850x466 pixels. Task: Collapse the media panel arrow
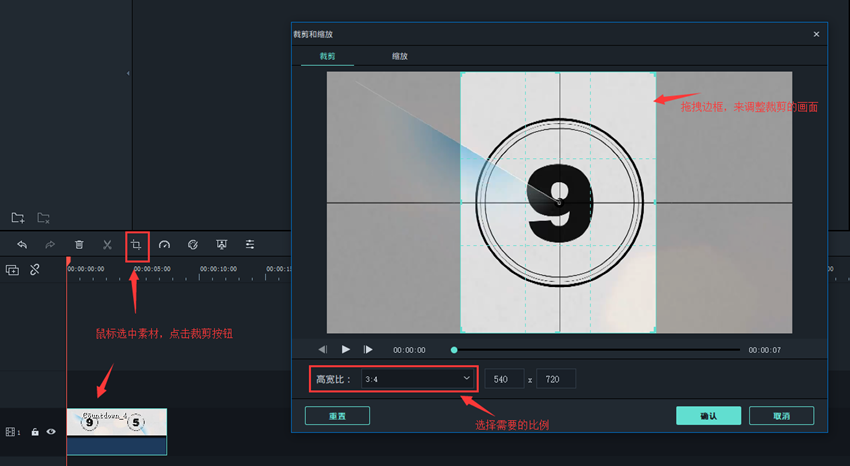(128, 73)
